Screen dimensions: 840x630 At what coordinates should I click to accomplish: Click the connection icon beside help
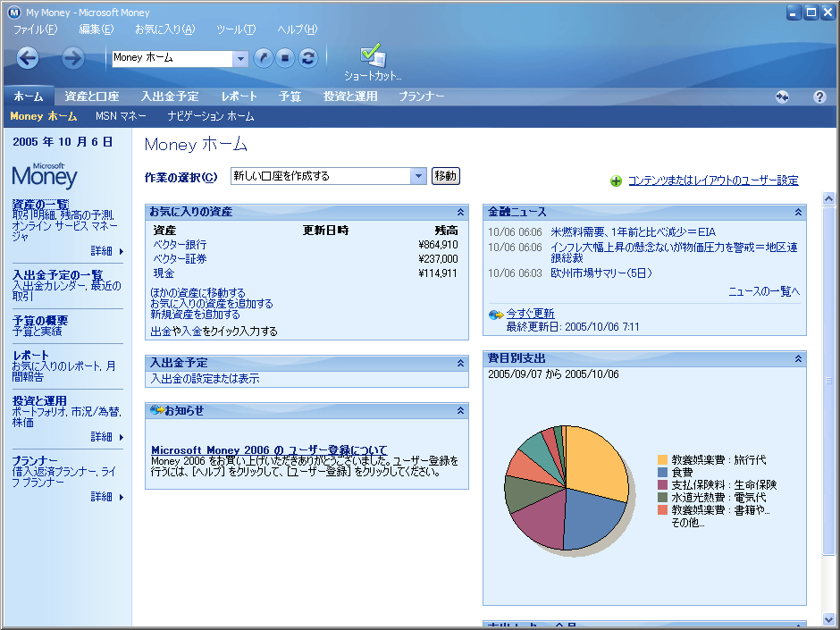[x=782, y=97]
